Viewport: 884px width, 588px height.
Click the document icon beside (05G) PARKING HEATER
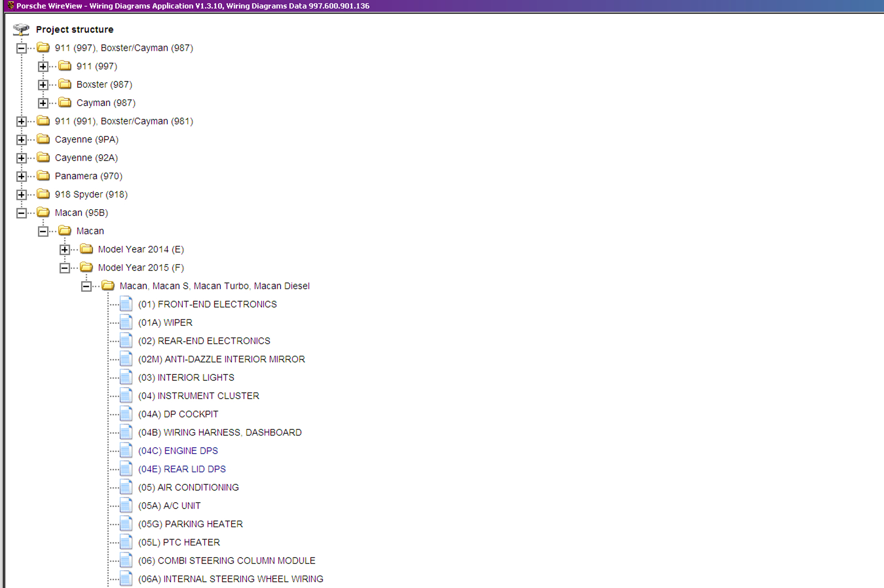(x=126, y=524)
